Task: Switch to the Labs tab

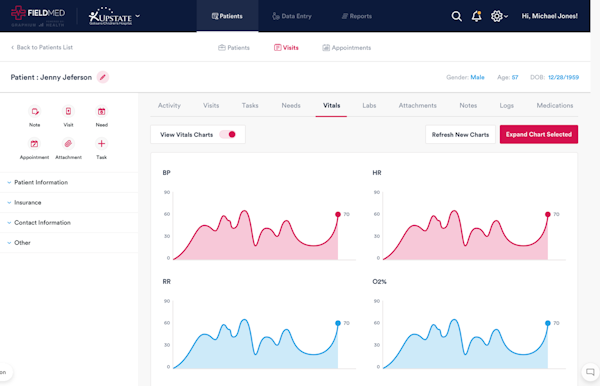Action: [x=369, y=106]
